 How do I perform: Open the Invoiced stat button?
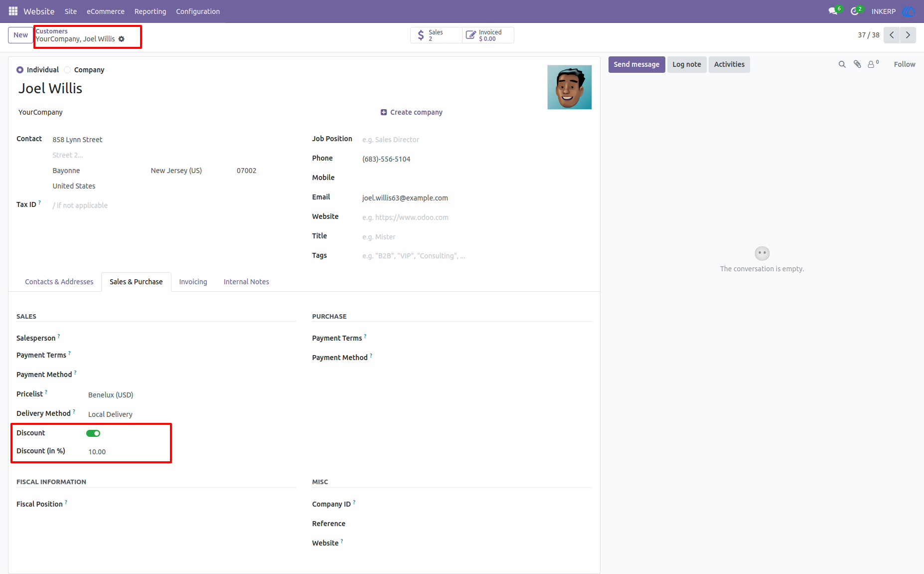488,35
